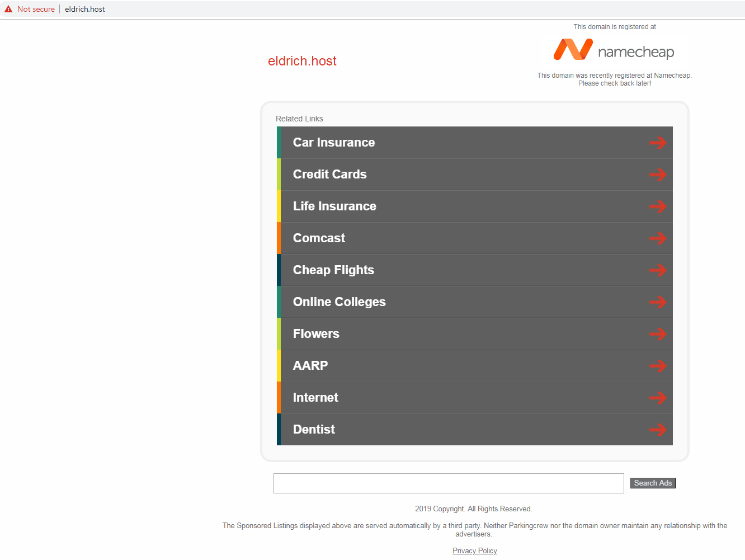Click the 2019 Copyright notice text

(474, 509)
